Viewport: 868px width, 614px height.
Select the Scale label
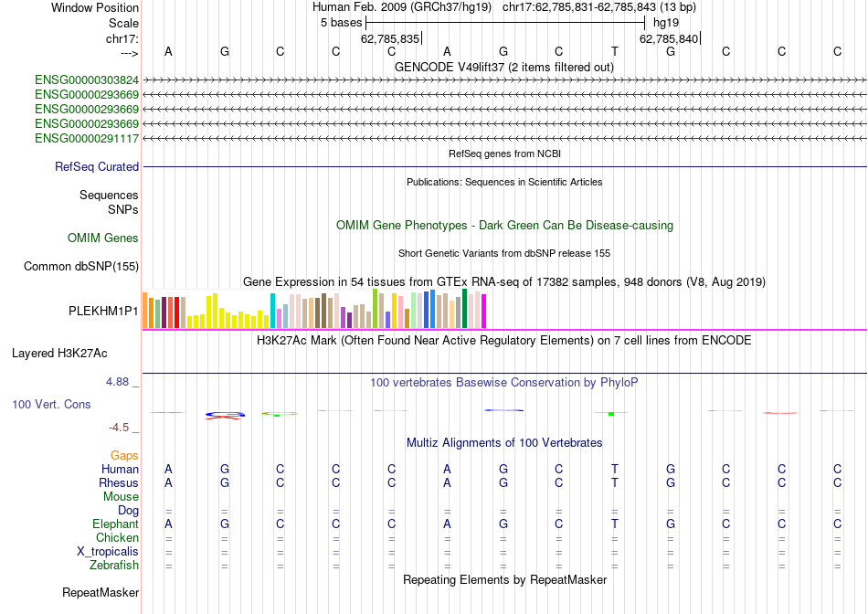(x=123, y=23)
